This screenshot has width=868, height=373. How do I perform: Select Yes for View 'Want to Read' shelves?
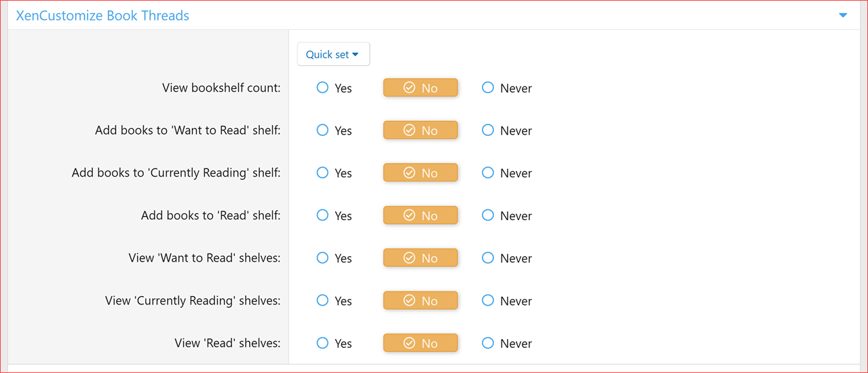pyautogui.click(x=322, y=258)
